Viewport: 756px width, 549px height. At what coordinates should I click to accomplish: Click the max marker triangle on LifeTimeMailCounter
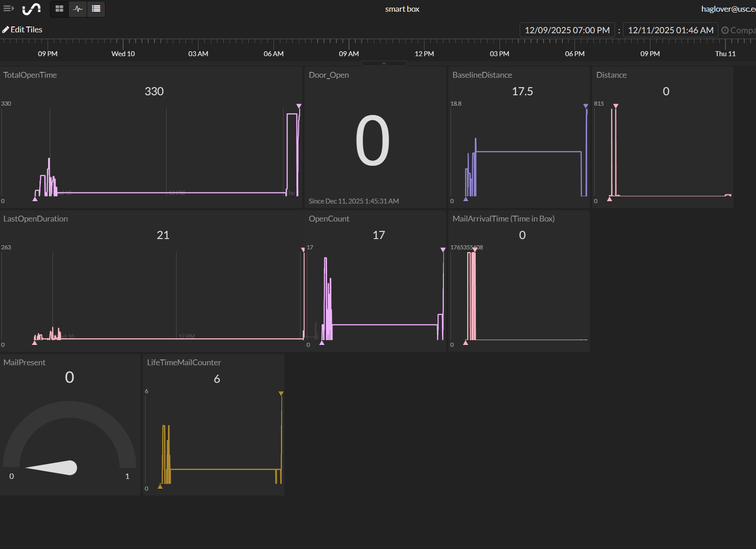[281, 393]
